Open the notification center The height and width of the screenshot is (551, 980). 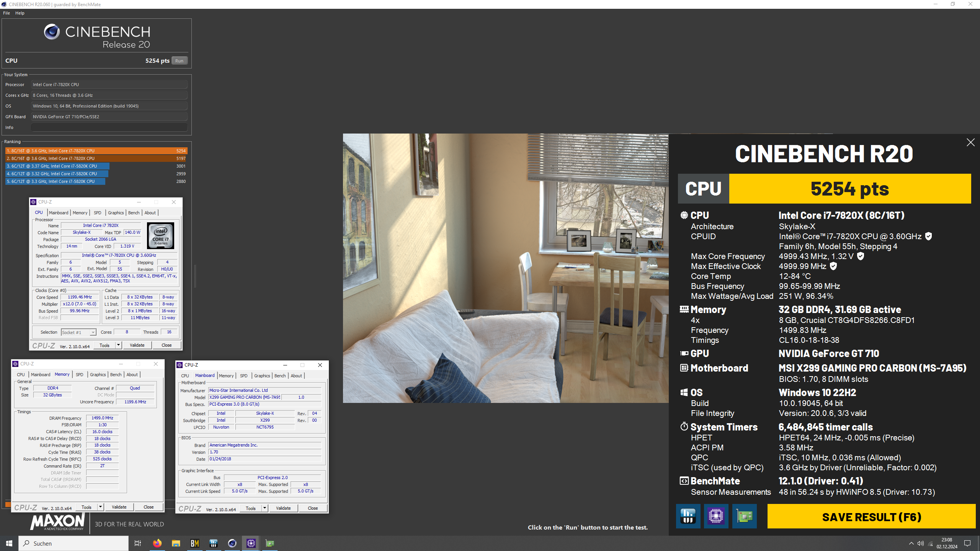[x=967, y=543]
